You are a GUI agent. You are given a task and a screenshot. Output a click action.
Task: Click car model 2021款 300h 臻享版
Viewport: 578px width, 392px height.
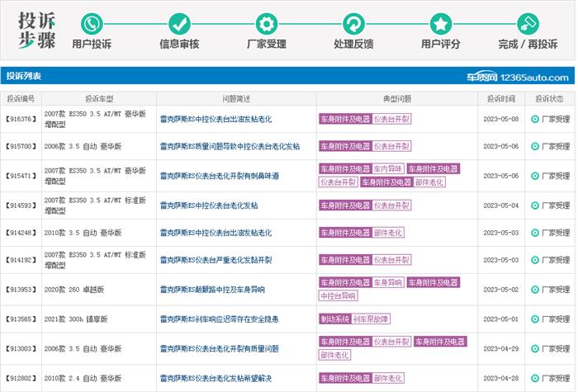(76, 319)
